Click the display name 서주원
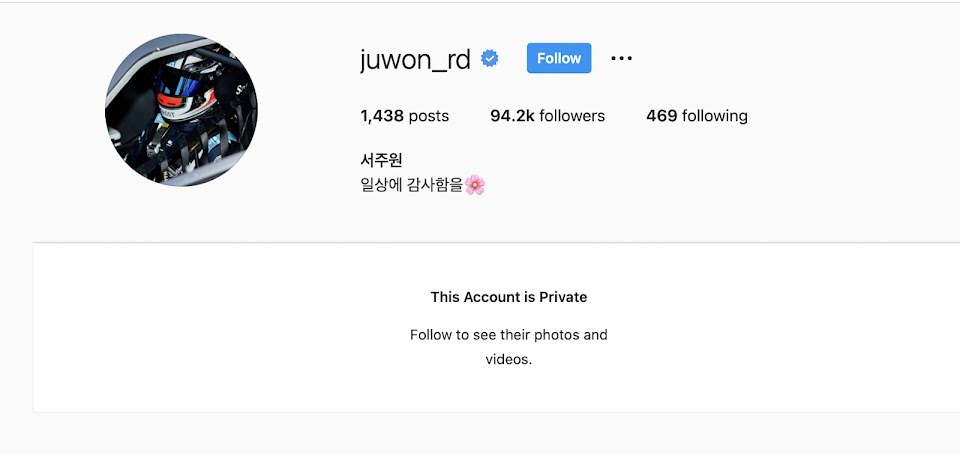This screenshot has width=960, height=455. pyautogui.click(x=381, y=160)
